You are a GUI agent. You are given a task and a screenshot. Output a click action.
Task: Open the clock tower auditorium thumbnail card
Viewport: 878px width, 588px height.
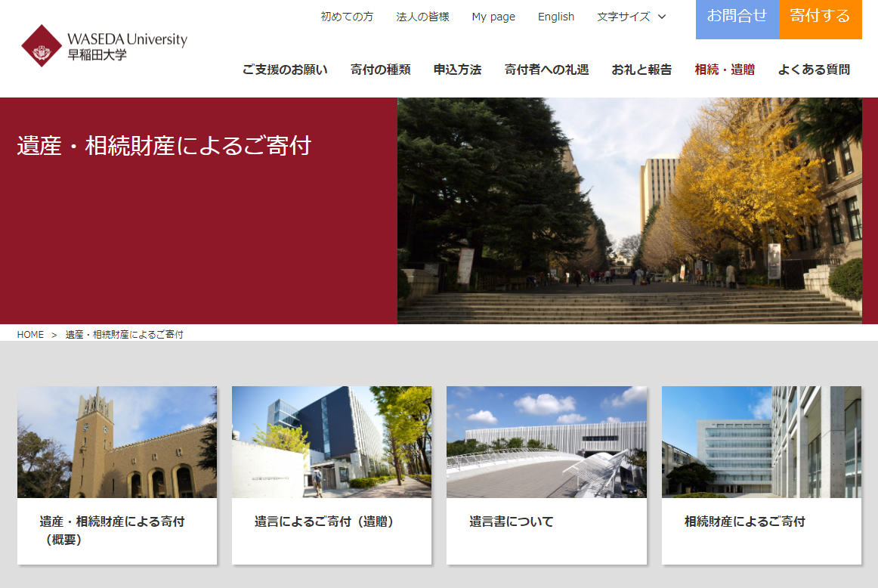click(117, 442)
